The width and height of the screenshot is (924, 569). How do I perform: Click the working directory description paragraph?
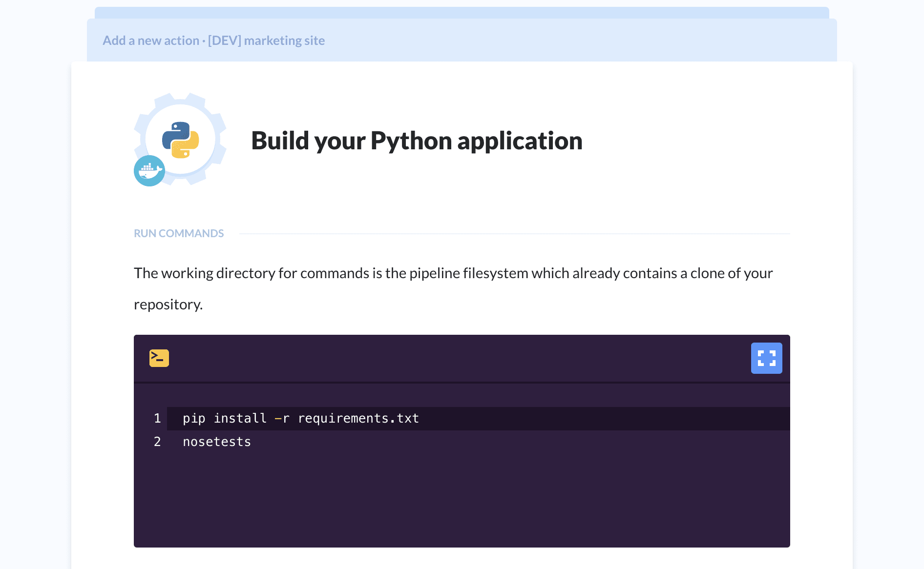coord(453,273)
